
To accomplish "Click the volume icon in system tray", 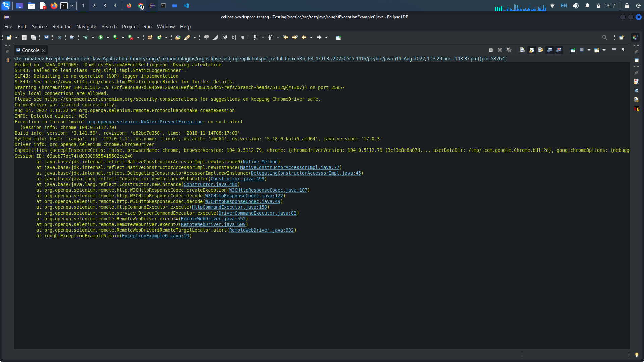I will pos(576,6).
